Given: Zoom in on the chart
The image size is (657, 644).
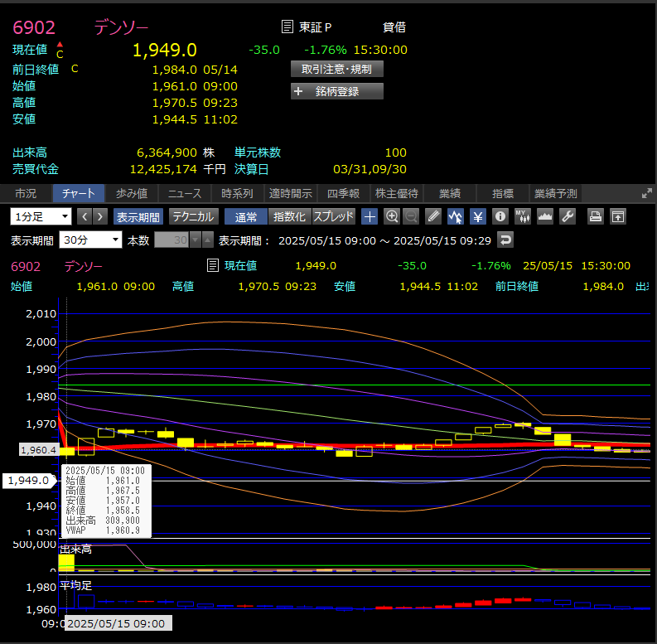Looking at the screenshot, I should click(392, 217).
